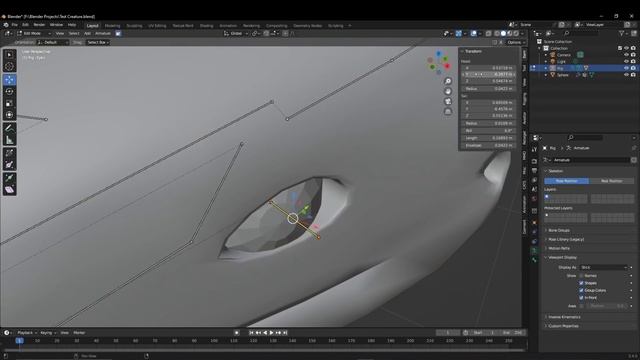Select the Rest Position button
Viewport: 640px width, 360px height.
click(x=611, y=181)
